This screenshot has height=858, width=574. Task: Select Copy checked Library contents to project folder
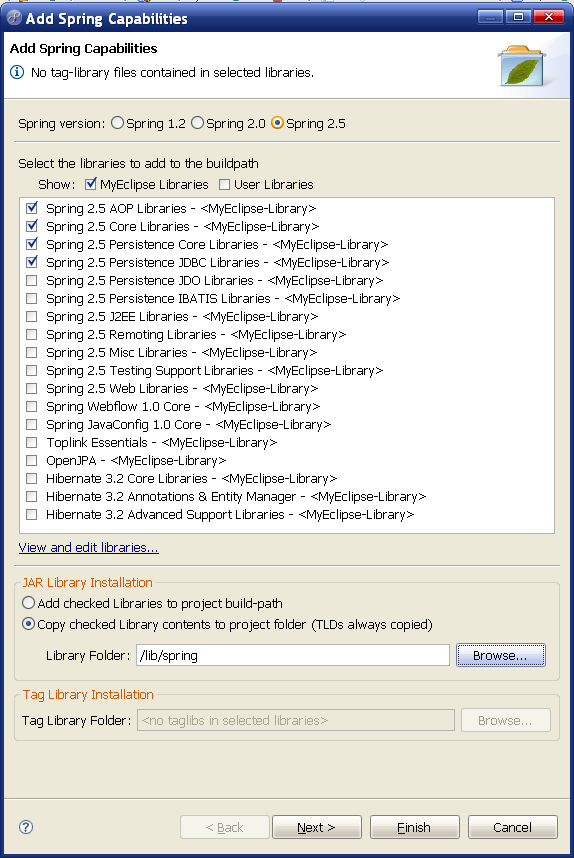(x=28, y=624)
